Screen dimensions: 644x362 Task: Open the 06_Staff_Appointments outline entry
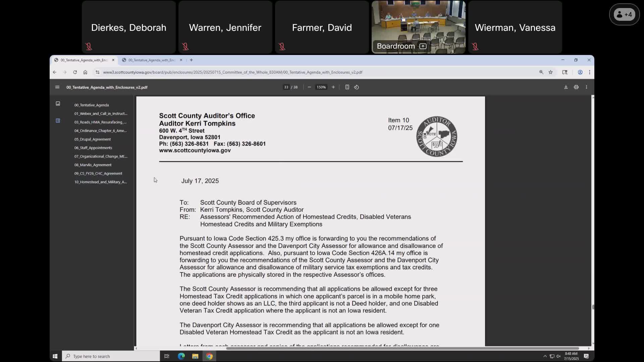(93, 148)
